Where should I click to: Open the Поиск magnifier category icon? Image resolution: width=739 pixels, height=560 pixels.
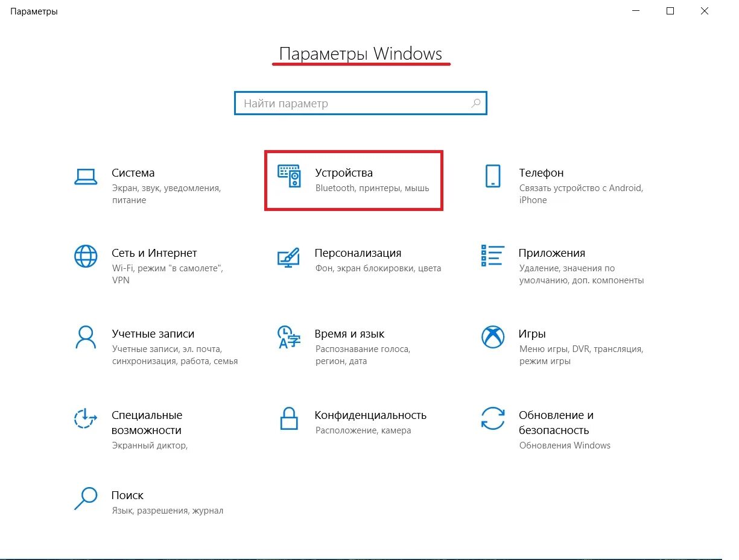coord(85,499)
